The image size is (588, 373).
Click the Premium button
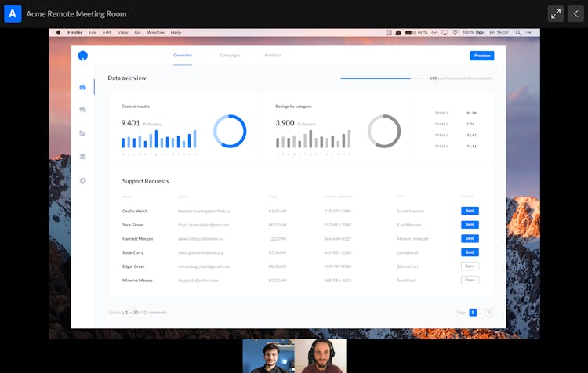point(482,56)
